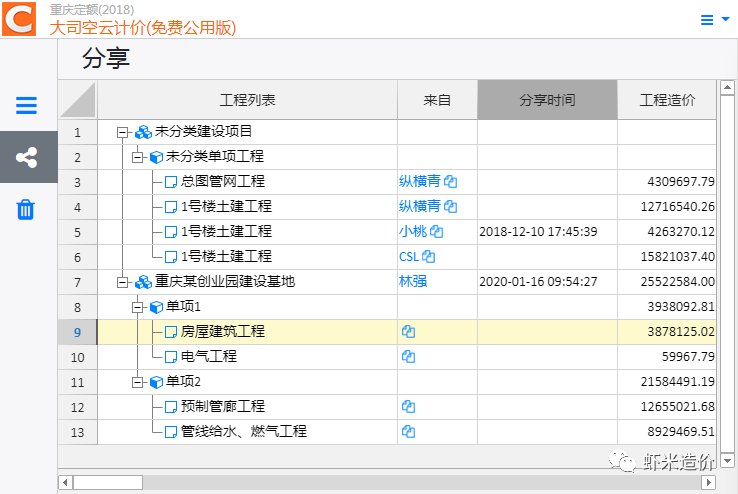Click the cost value 25522584.00
738x494 pixels.
point(678,281)
